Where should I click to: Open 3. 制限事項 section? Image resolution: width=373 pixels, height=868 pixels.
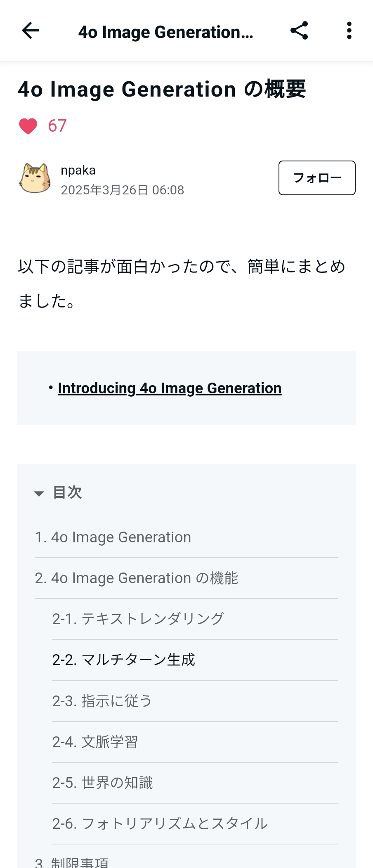pos(71,862)
